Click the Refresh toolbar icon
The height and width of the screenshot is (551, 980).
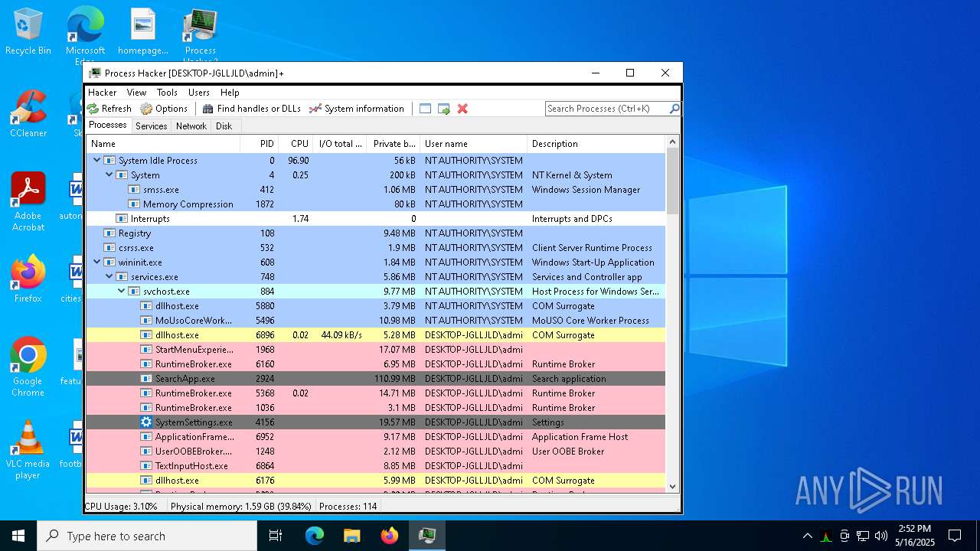tap(93, 109)
